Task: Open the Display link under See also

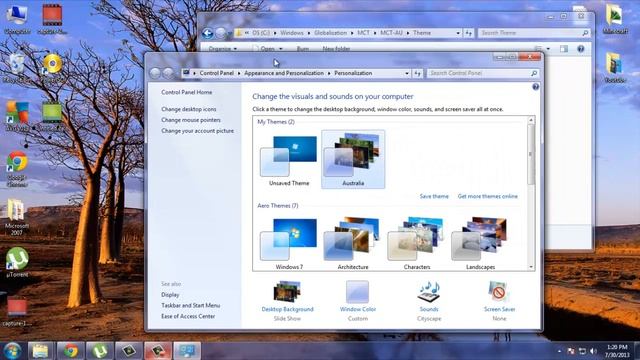Action: tap(170, 295)
